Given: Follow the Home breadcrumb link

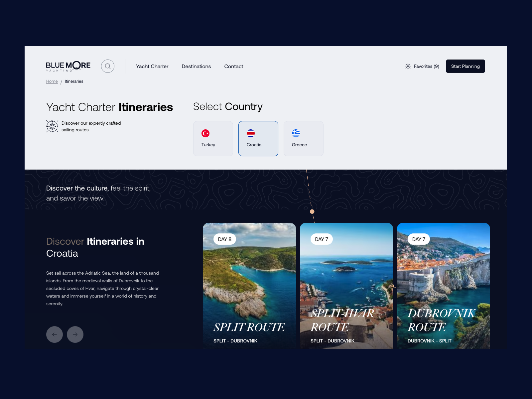Looking at the screenshot, I should click(x=52, y=81).
